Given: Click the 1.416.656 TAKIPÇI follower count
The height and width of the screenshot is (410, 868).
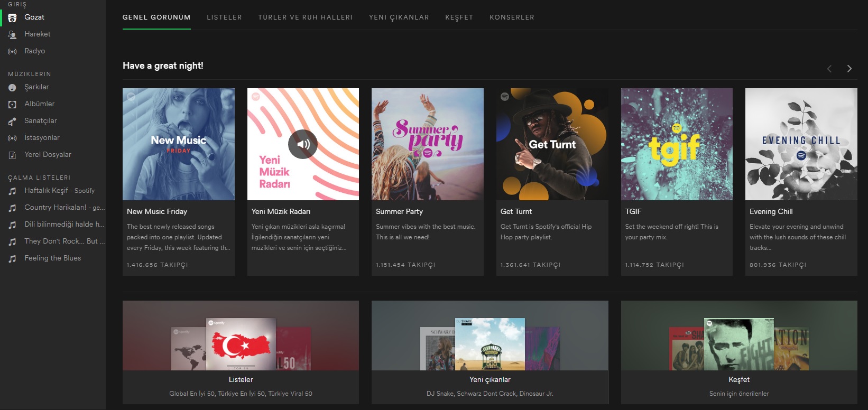Looking at the screenshot, I should pyautogui.click(x=157, y=265).
